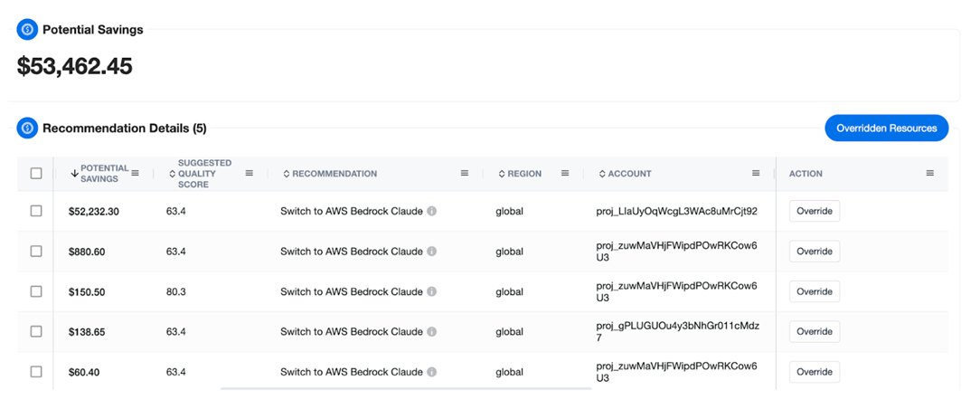Click the $53,462.45 total savings value
This screenshot has width=980, height=409.
74,66
